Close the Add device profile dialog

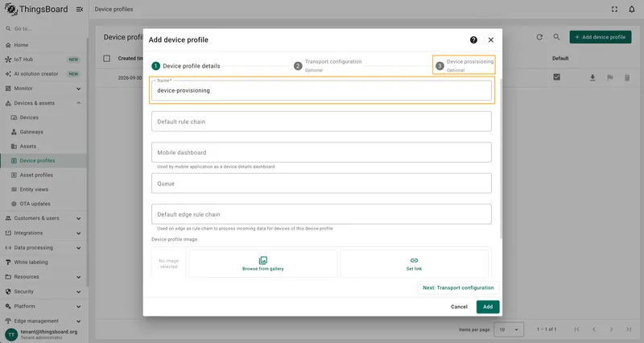[x=491, y=39]
